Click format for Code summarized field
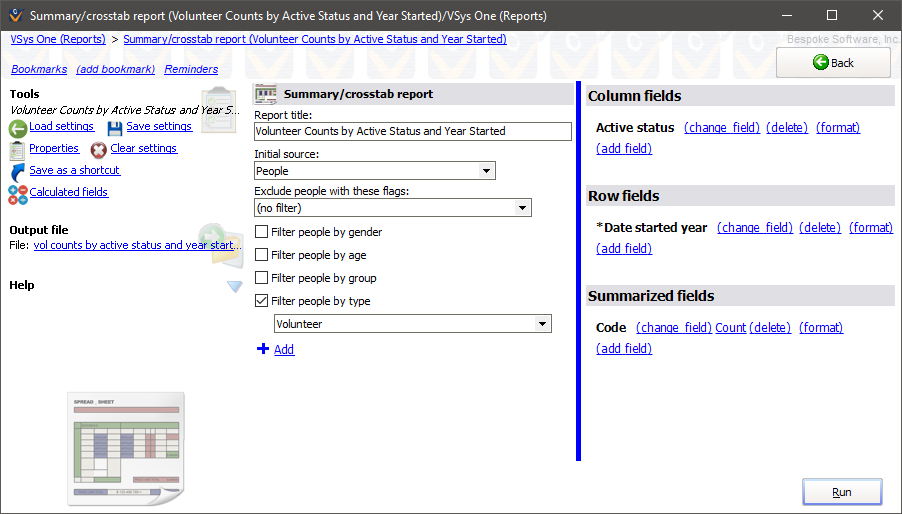 point(821,328)
